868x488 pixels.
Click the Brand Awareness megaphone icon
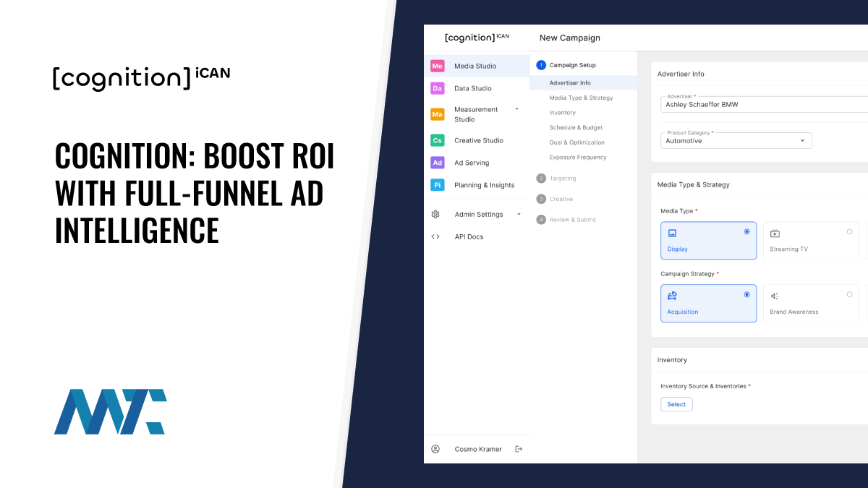coord(775,296)
